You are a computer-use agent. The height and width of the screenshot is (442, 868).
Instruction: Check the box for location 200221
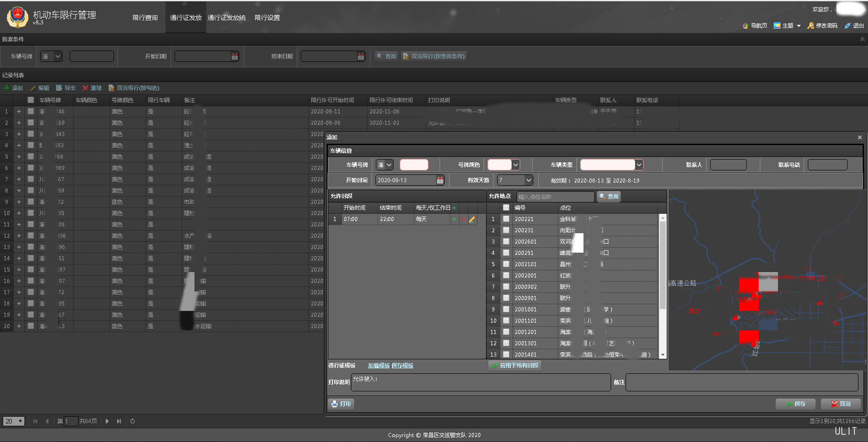(x=506, y=219)
